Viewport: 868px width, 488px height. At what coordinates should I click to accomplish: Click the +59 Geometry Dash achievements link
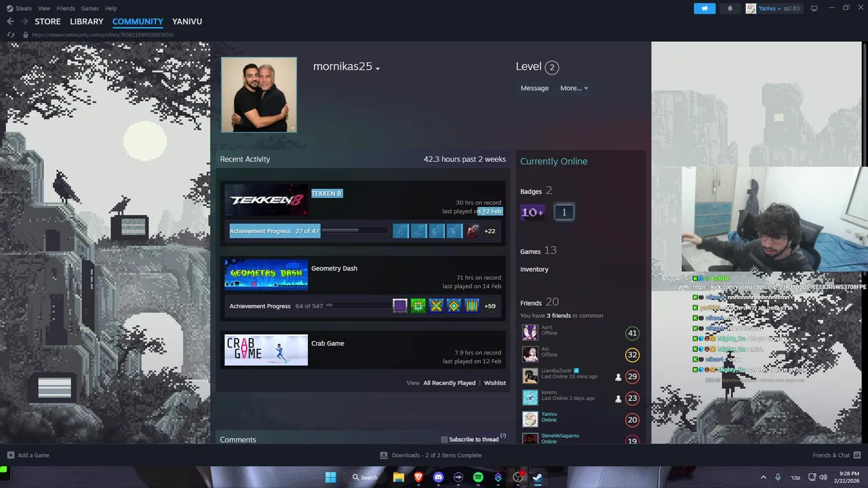point(490,306)
